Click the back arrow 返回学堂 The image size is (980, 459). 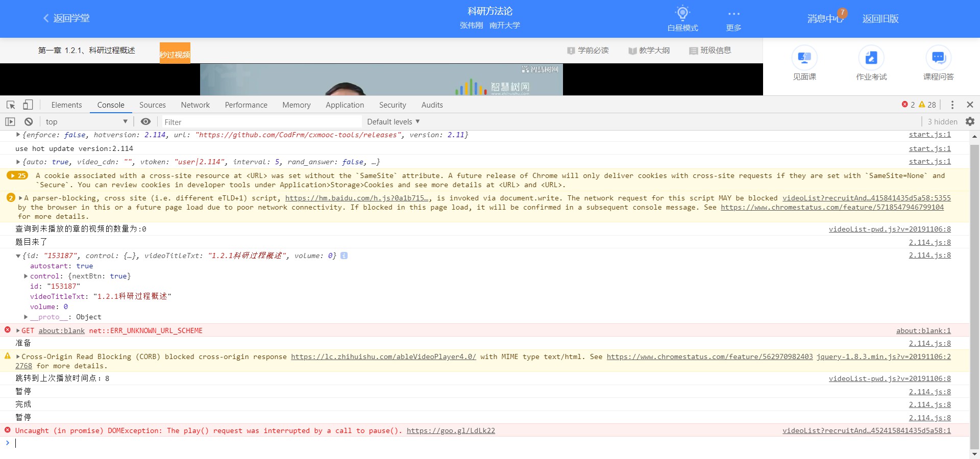point(66,18)
